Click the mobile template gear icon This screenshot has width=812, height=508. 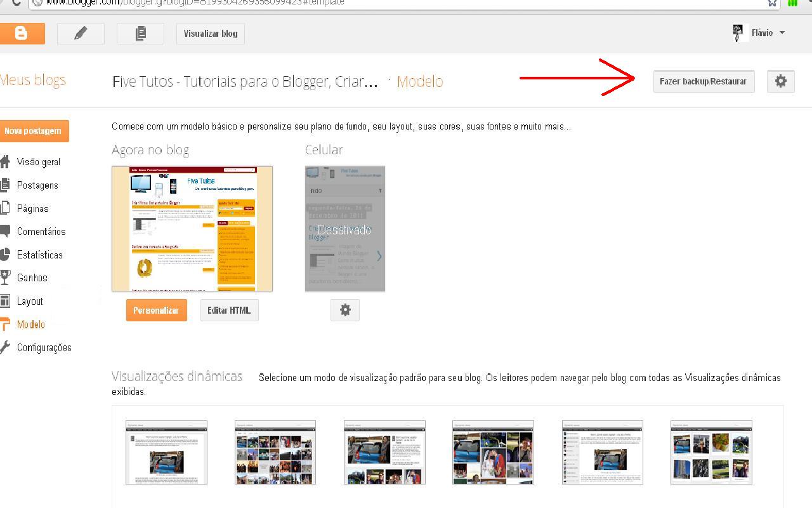click(x=345, y=310)
